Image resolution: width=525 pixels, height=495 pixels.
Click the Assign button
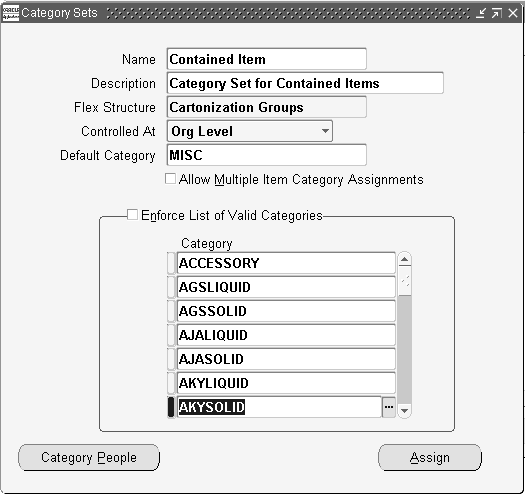[430, 457]
